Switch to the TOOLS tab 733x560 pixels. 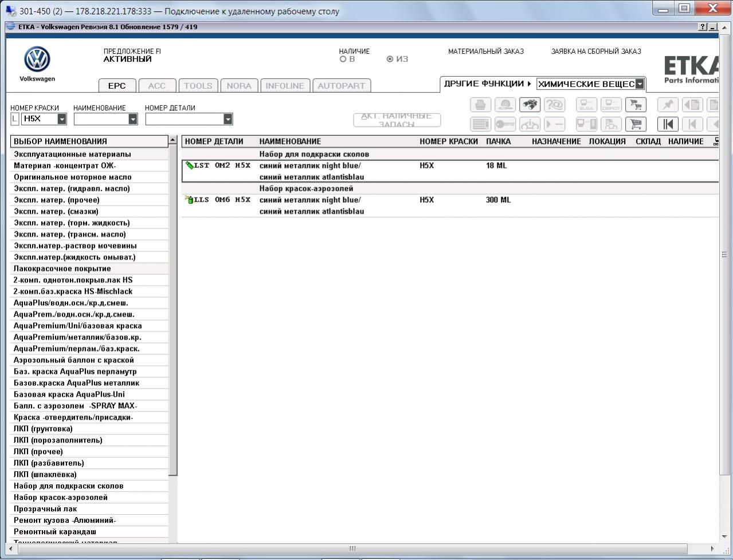198,85
